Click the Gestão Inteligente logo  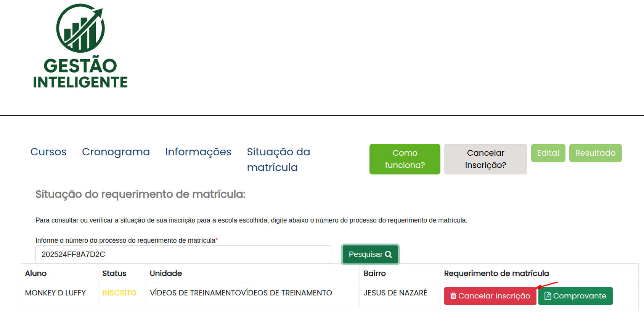point(80,47)
